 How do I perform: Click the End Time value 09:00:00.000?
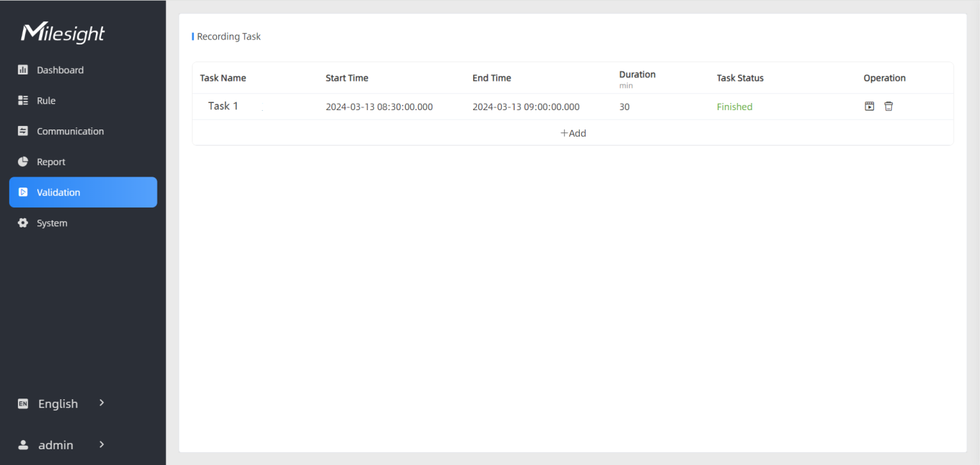tap(525, 107)
